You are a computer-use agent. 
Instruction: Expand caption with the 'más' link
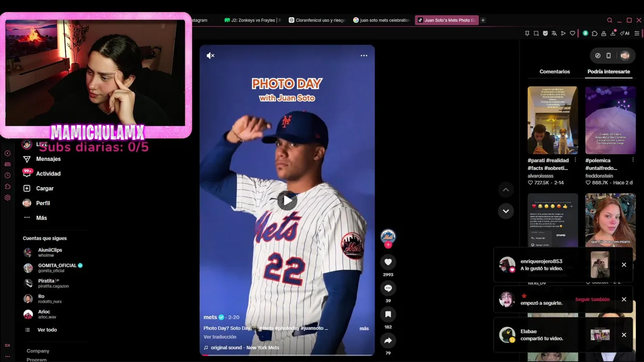[x=364, y=328]
